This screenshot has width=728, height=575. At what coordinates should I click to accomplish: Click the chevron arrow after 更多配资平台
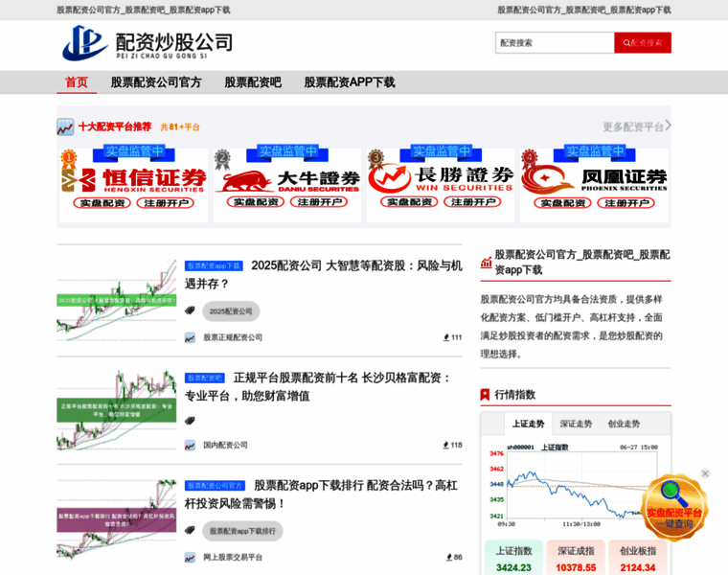[x=668, y=126]
